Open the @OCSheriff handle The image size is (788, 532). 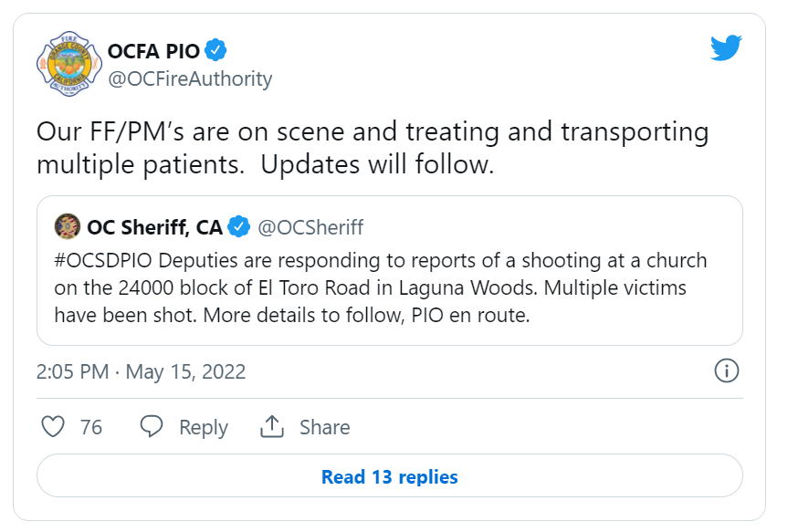pos(310,227)
